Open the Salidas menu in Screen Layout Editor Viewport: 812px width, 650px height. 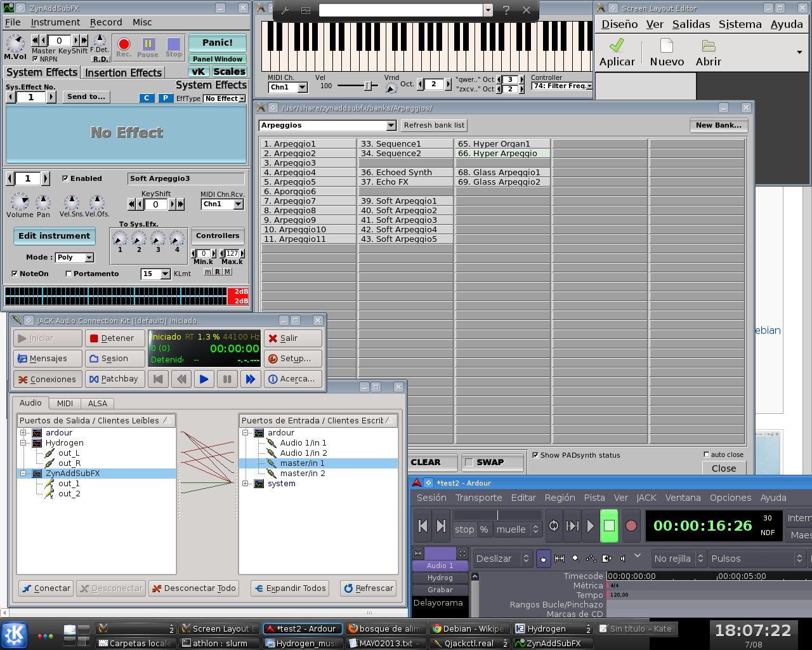pos(691,24)
